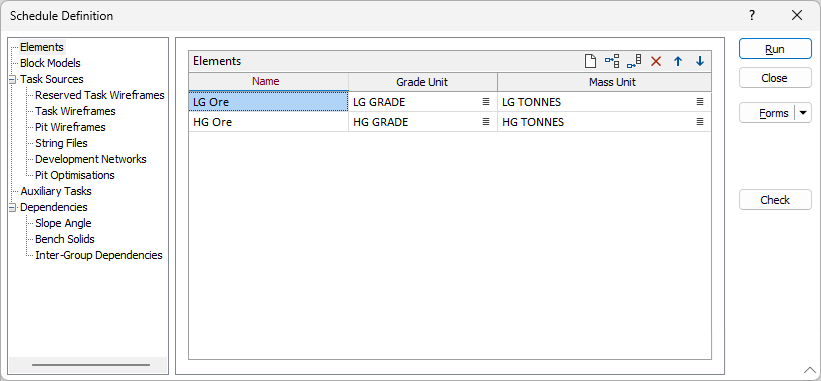Click the HG TONNES cell
The image size is (821, 381).
pos(604,122)
